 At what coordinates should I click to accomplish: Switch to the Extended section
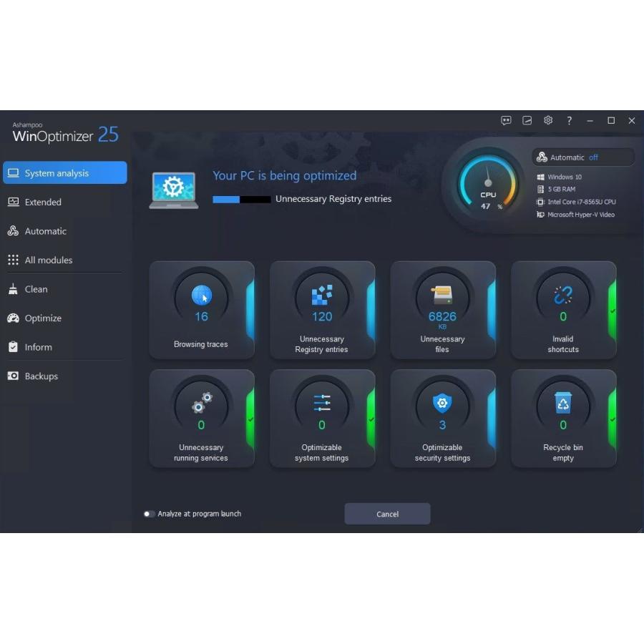(44, 202)
